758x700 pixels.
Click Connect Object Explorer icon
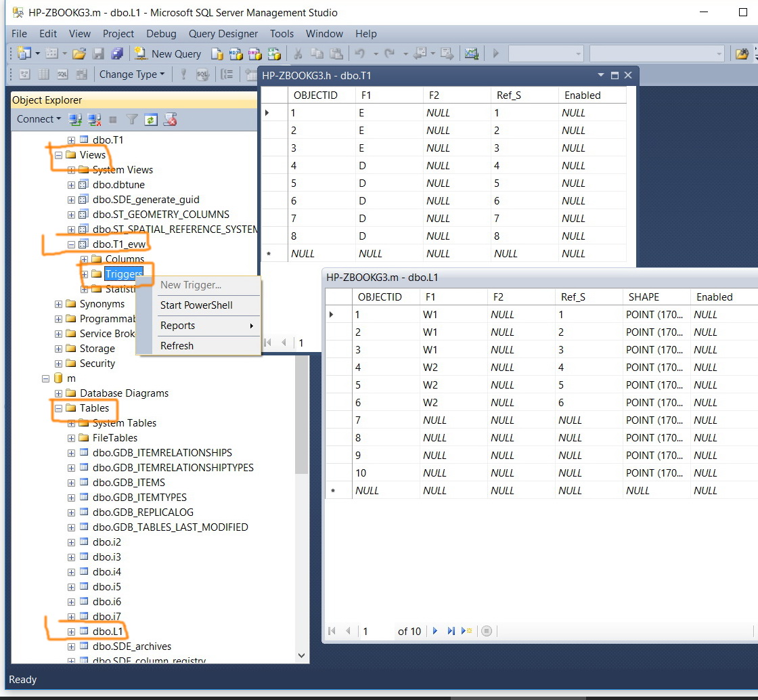click(75, 119)
